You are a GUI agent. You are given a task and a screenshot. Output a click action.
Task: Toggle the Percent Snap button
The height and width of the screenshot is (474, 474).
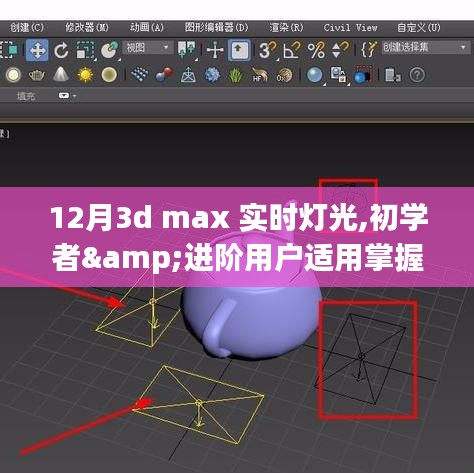click(316, 50)
